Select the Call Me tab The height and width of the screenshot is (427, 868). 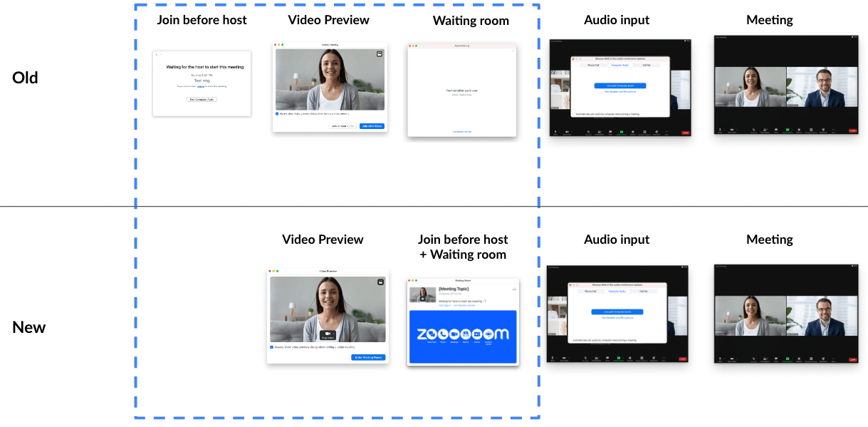pyautogui.click(x=644, y=291)
